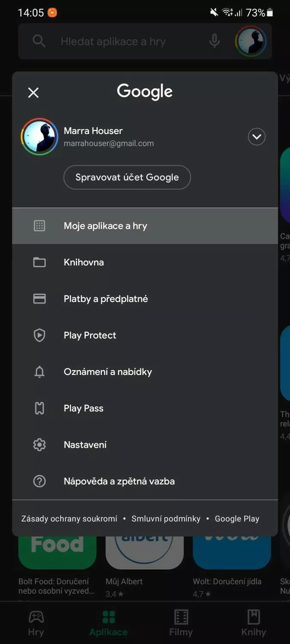Open the Nápověda a zpětná vazba help icon
The height and width of the screenshot is (644, 290).
click(40, 481)
